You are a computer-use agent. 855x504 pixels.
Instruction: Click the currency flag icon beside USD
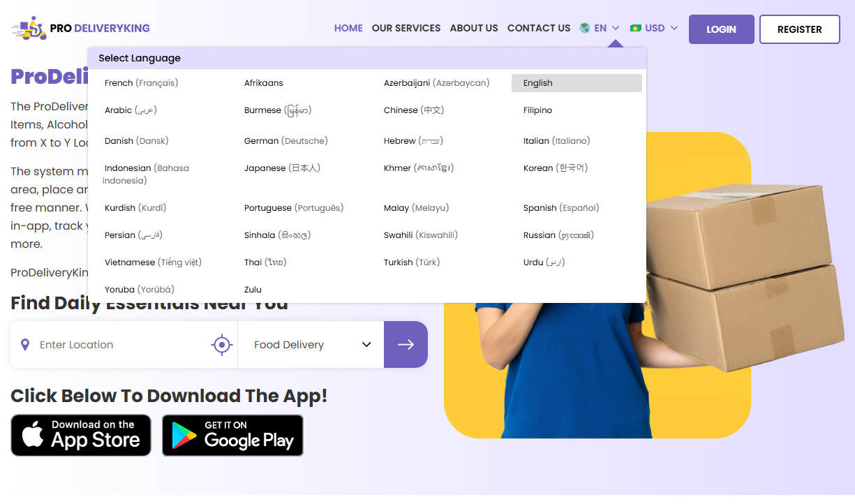635,28
